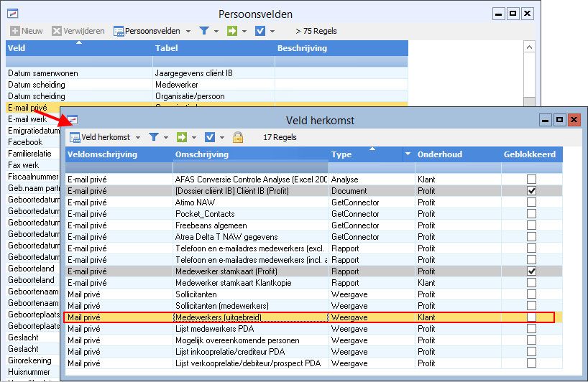
Task: Expand the Persoonsvelden view dropdown arrow
Action: pos(188,31)
